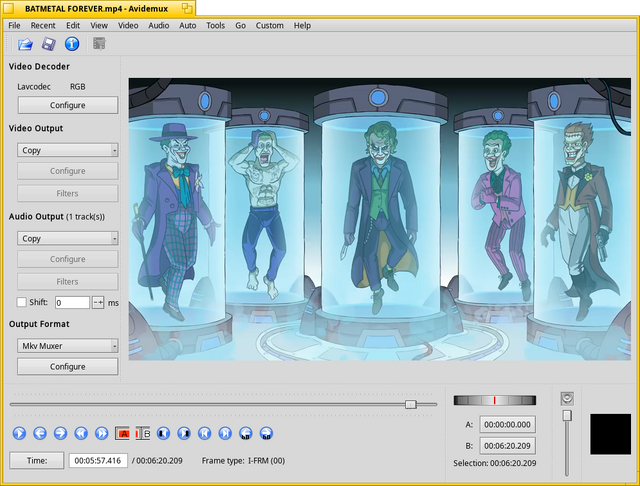
Task: Jump to previous keyframe with double-left arrows
Action: [x=81, y=433]
